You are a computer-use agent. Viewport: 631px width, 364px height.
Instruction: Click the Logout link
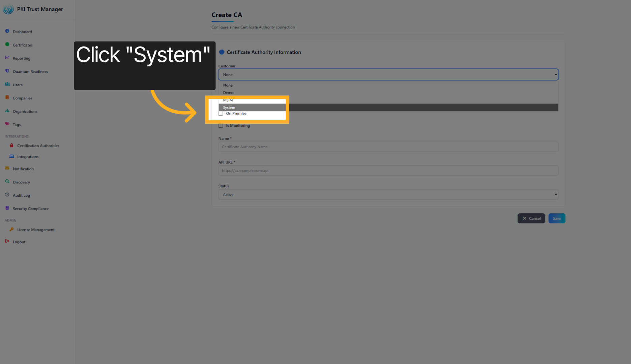pos(19,242)
